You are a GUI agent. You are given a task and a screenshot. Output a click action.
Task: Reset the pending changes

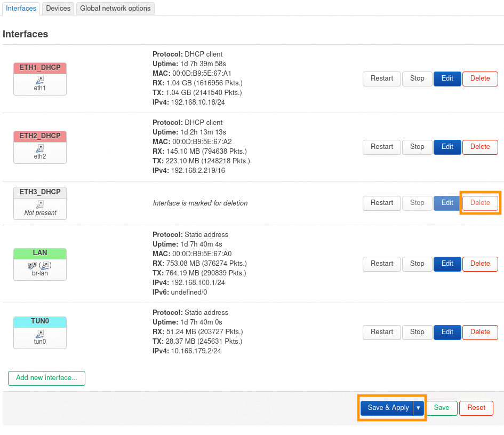point(476,408)
